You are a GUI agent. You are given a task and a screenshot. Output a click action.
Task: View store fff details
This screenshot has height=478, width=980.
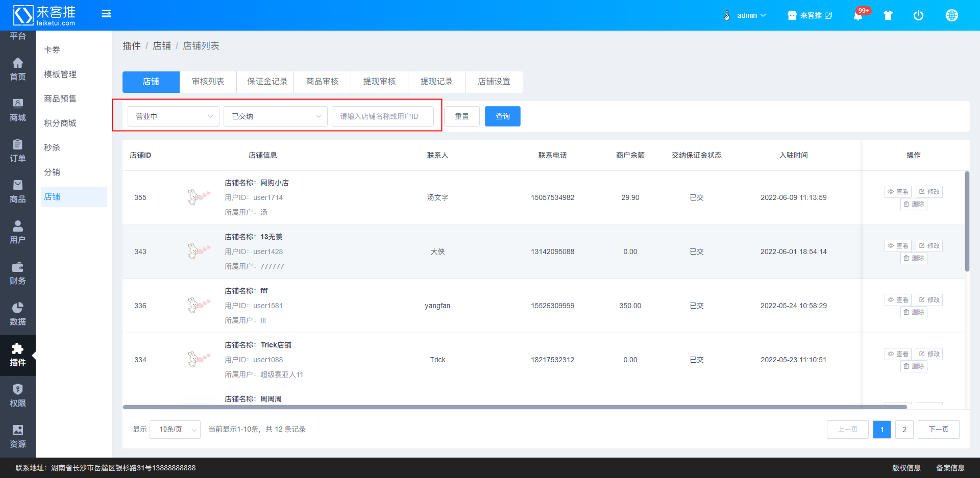point(898,300)
